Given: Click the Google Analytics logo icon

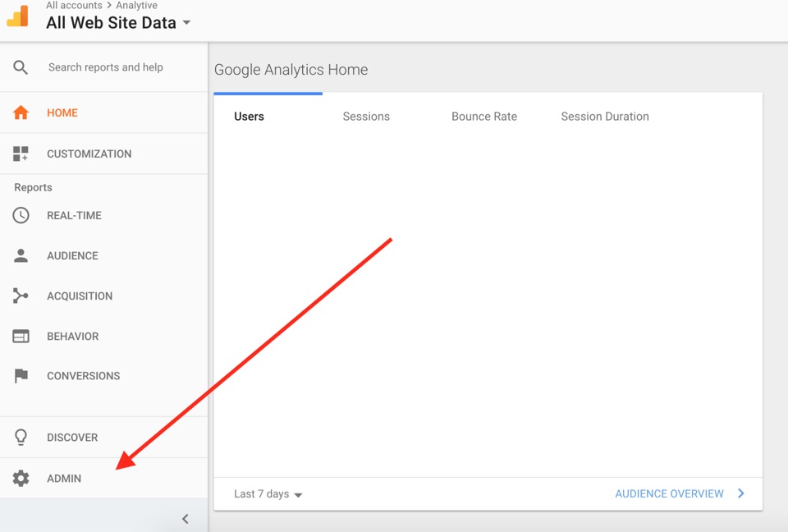Looking at the screenshot, I should pyautogui.click(x=17, y=16).
